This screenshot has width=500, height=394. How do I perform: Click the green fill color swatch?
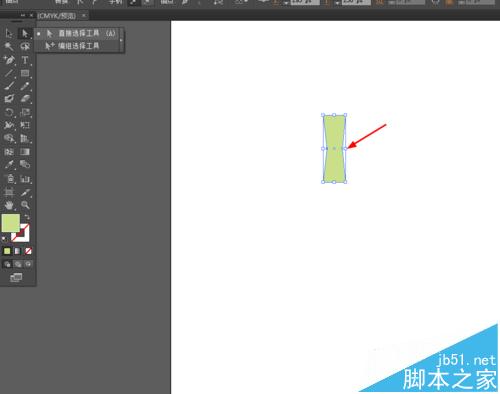[x=11, y=223]
